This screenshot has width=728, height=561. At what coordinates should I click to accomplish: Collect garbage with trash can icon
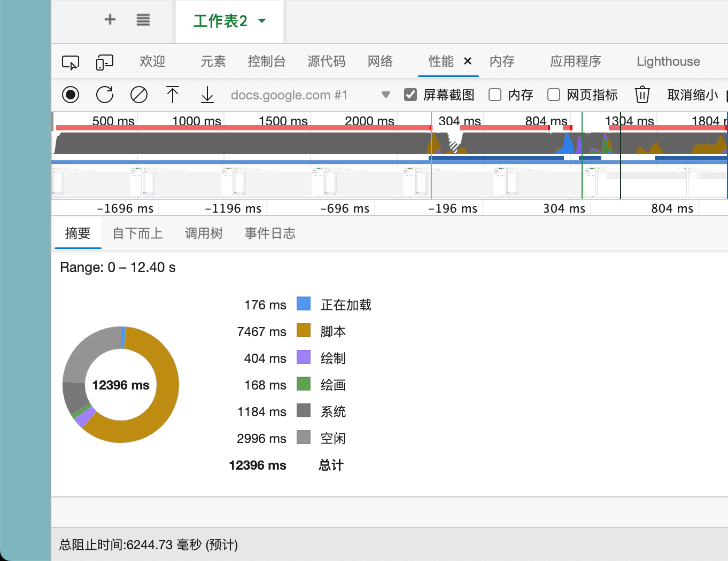click(642, 95)
